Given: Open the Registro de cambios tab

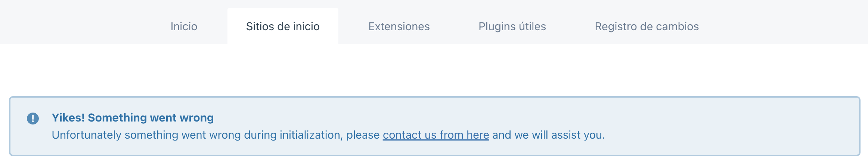Looking at the screenshot, I should pos(647,26).
